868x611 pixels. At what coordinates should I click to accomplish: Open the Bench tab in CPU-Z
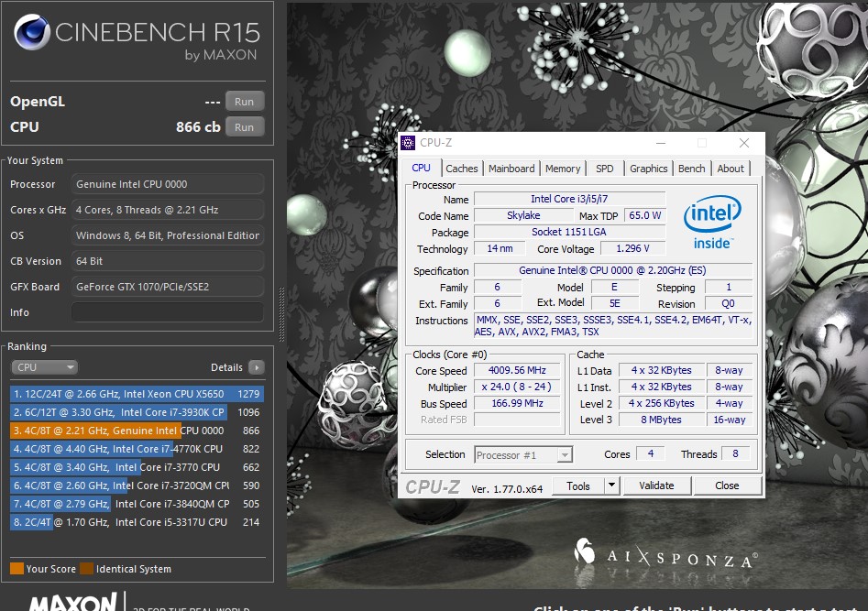[692, 169]
